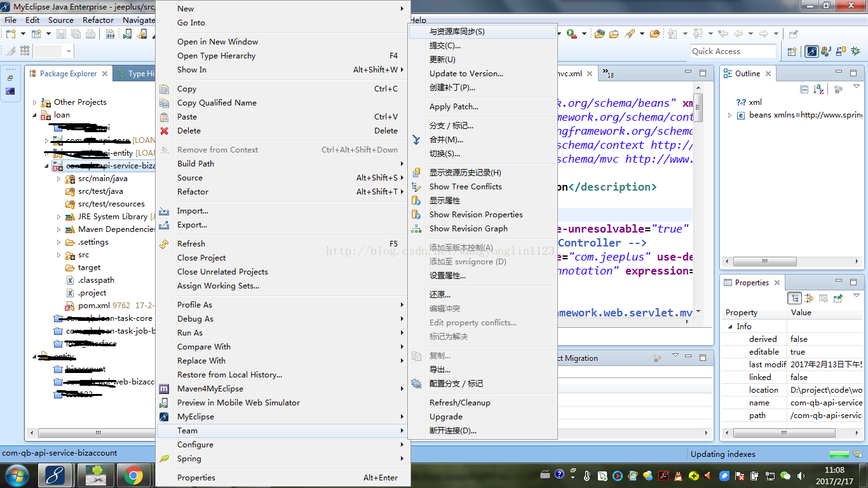
Task: Click the Open Perspective icon
Action: (x=792, y=51)
